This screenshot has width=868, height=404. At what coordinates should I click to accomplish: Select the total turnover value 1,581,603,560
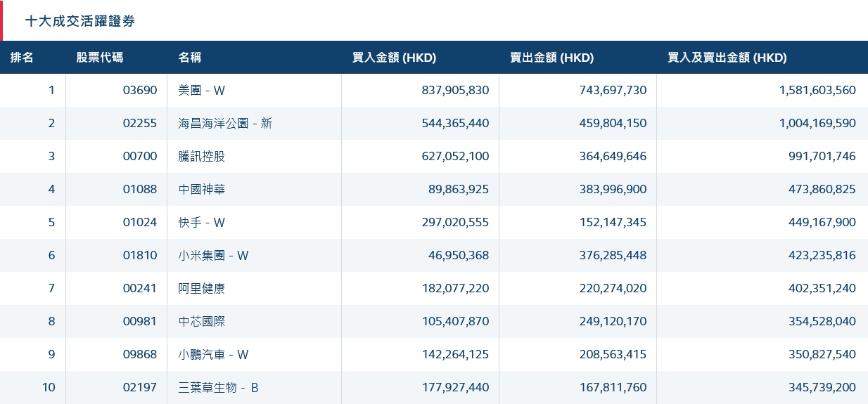(817, 90)
